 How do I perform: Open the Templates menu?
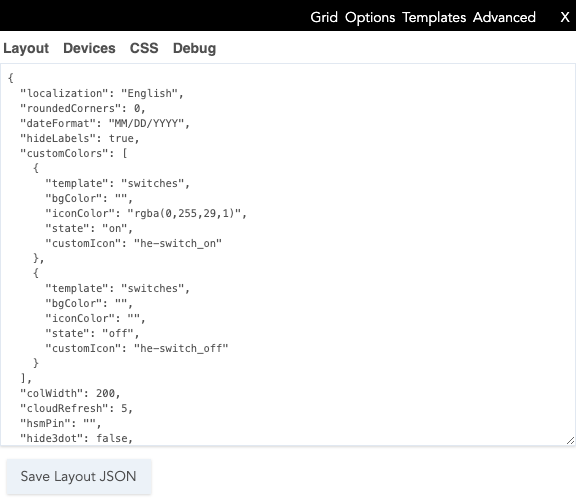pos(434,17)
